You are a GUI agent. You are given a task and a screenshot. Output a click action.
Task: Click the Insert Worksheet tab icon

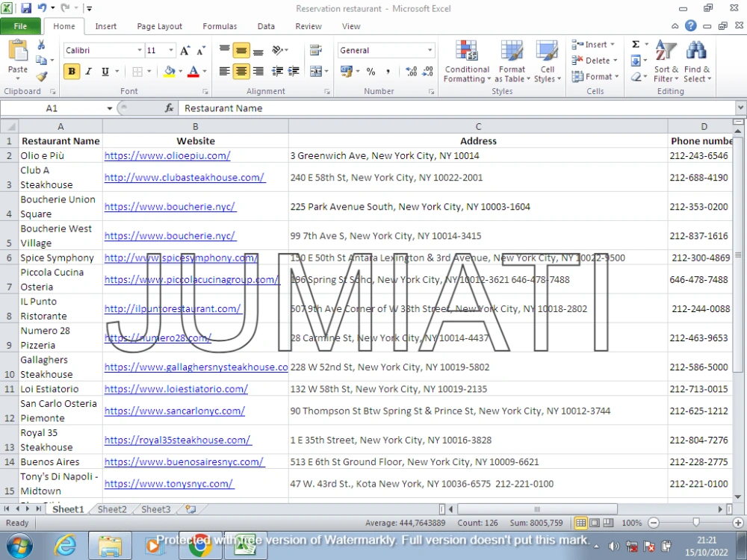click(190, 509)
